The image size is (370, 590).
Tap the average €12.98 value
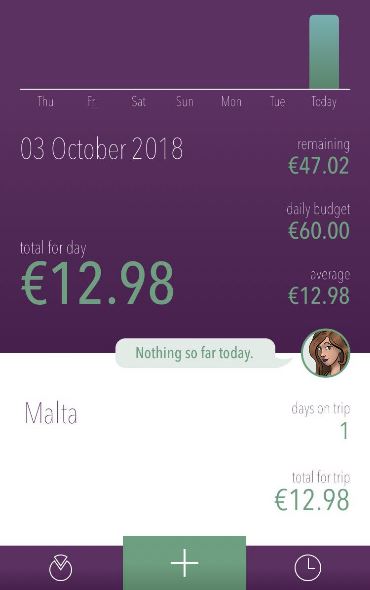(x=319, y=296)
